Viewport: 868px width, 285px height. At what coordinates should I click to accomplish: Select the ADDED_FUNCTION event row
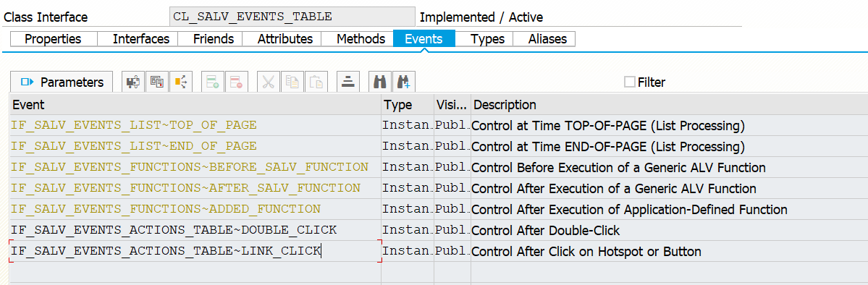point(195,209)
